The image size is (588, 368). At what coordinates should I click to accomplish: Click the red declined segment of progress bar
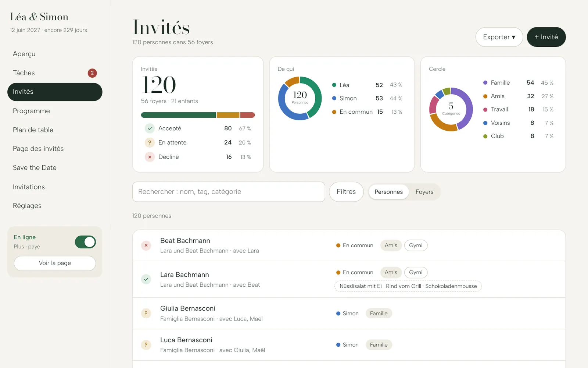pos(247,115)
